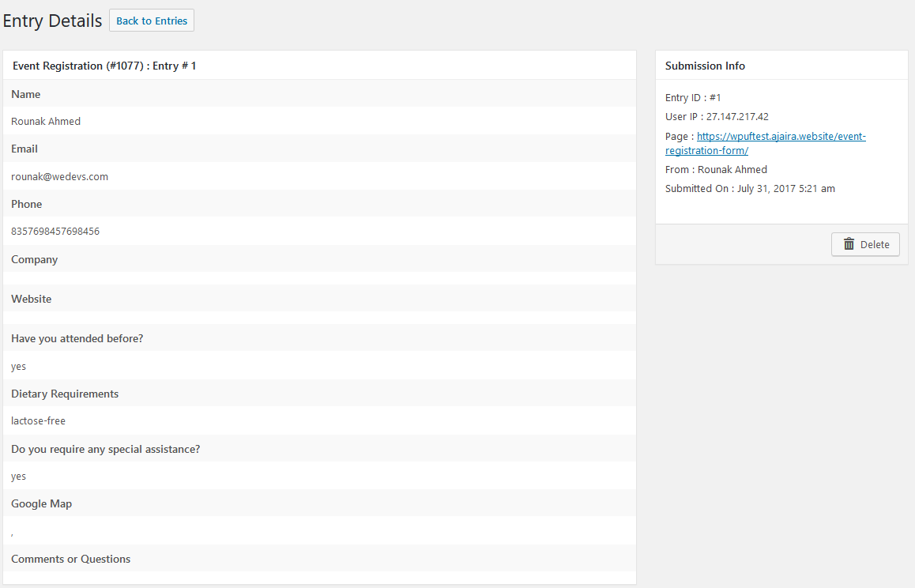Select phone number 8357698457698456
Viewport: 915px width, 588px height.
click(55, 232)
